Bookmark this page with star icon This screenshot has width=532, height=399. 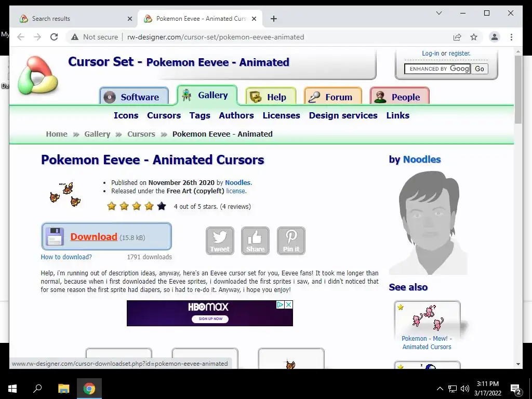pos(474,37)
